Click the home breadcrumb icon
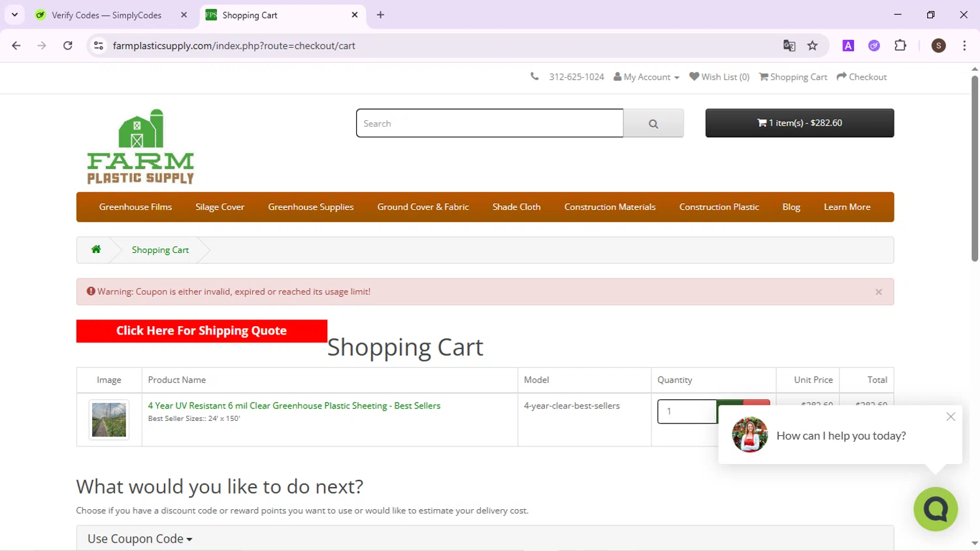Image resolution: width=980 pixels, height=551 pixels. point(96,249)
